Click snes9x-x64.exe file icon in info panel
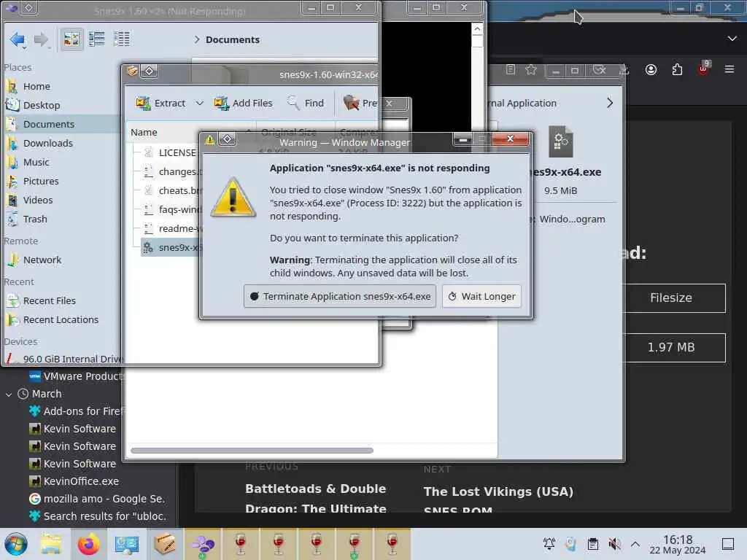Screen dimensions: 747x560 561,141
